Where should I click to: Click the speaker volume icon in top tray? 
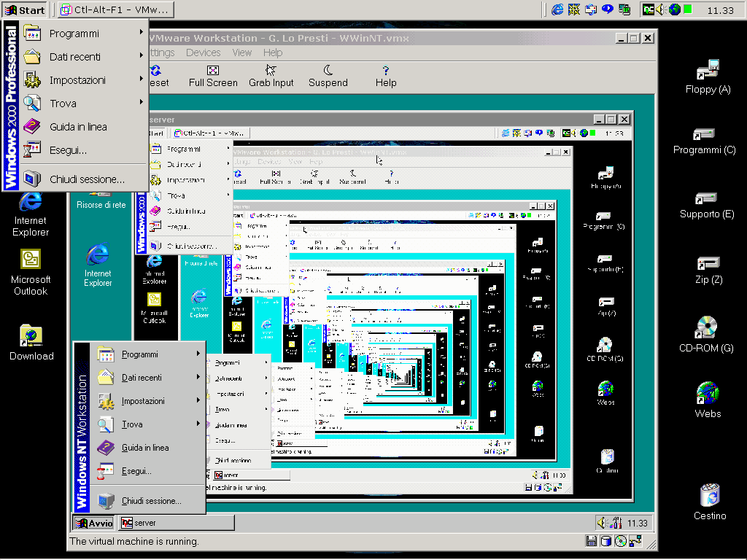click(x=661, y=9)
